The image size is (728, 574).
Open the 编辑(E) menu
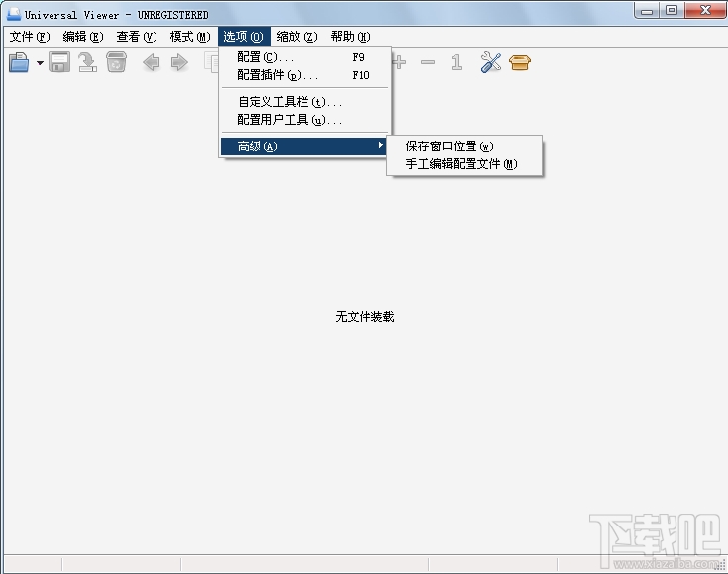coord(83,37)
